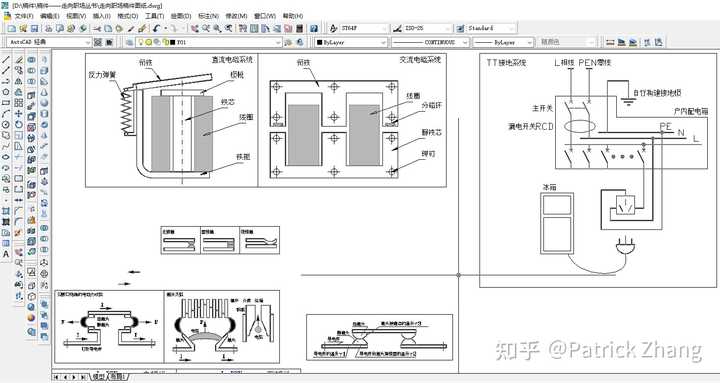Open the 文件(F) menu
Screen dimensions: 720x383
point(23,16)
